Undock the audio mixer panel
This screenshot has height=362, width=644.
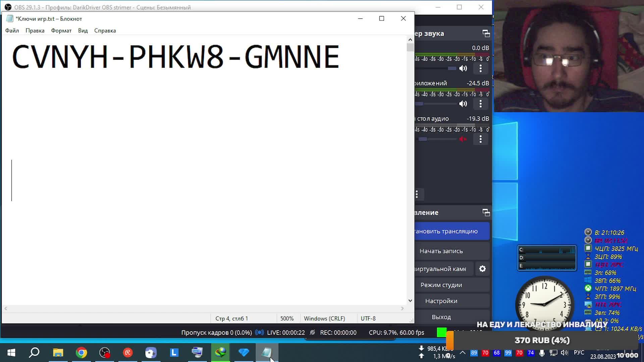click(486, 33)
